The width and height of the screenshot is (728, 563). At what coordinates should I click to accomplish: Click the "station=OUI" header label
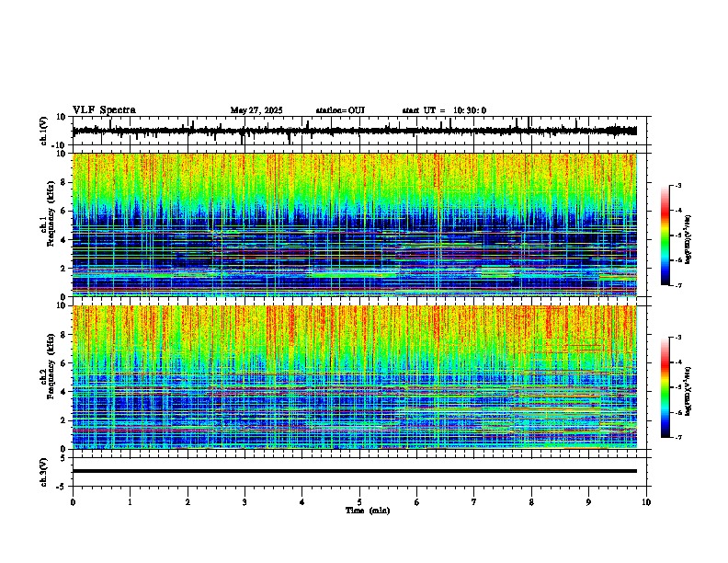point(340,110)
